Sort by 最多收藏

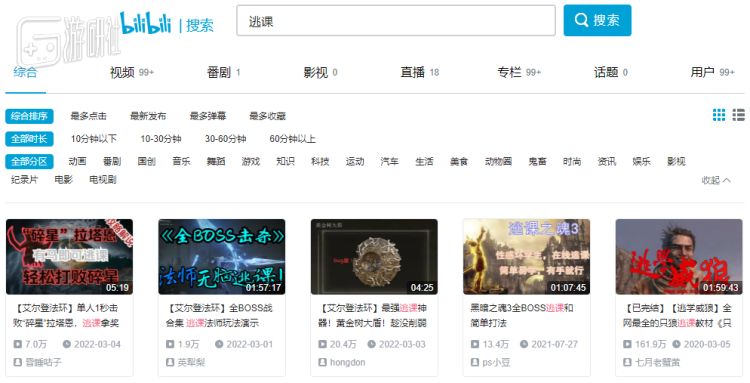coord(268,116)
